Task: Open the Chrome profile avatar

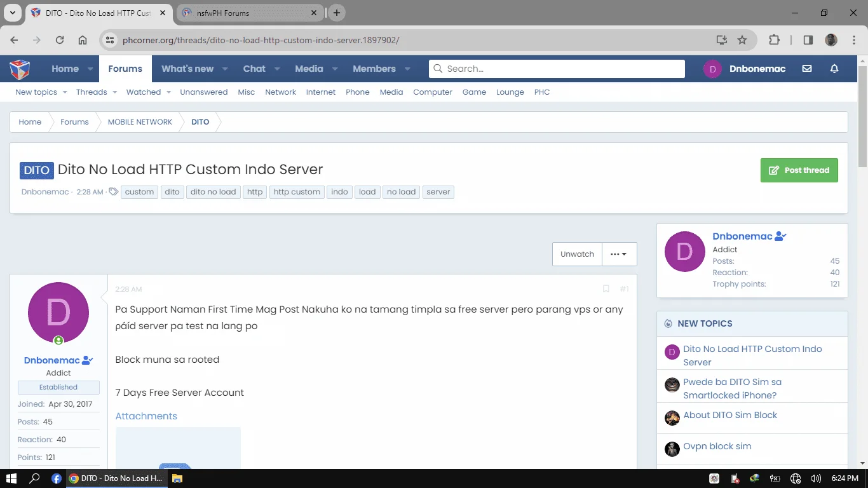Action: pyautogui.click(x=831, y=40)
